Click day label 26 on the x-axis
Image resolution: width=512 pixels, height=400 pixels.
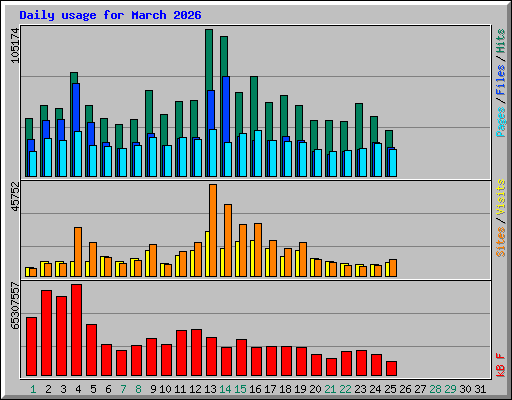(x=405, y=389)
